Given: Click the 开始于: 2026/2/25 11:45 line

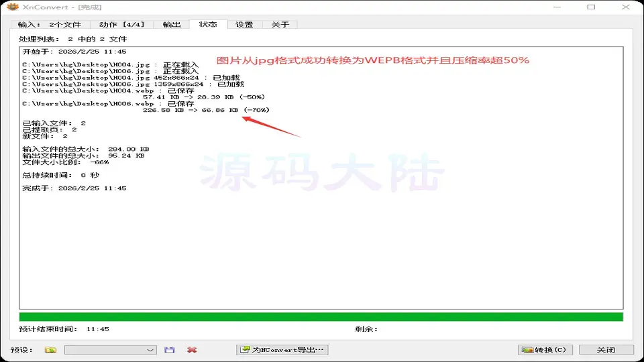Looking at the screenshot, I should [74, 52].
